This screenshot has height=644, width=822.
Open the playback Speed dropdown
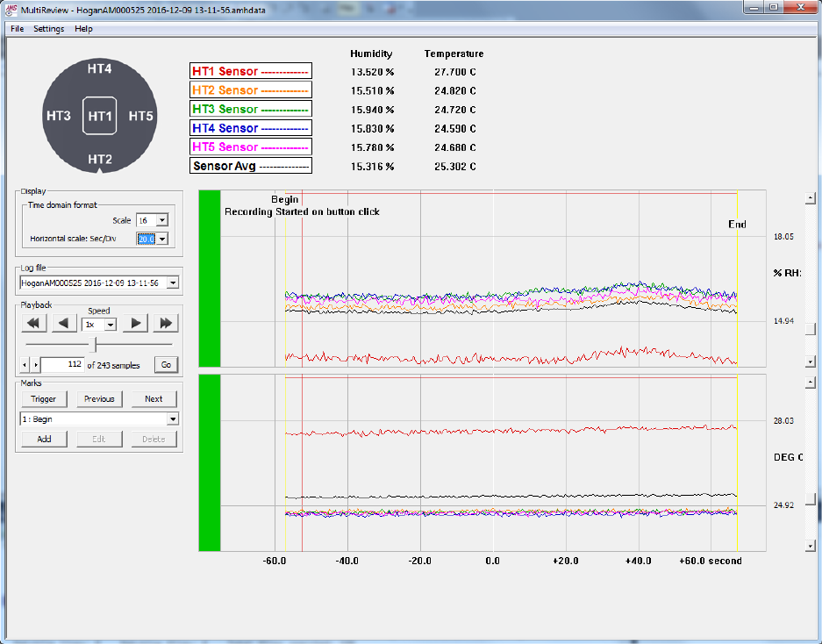pyautogui.click(x=110, y=324)
